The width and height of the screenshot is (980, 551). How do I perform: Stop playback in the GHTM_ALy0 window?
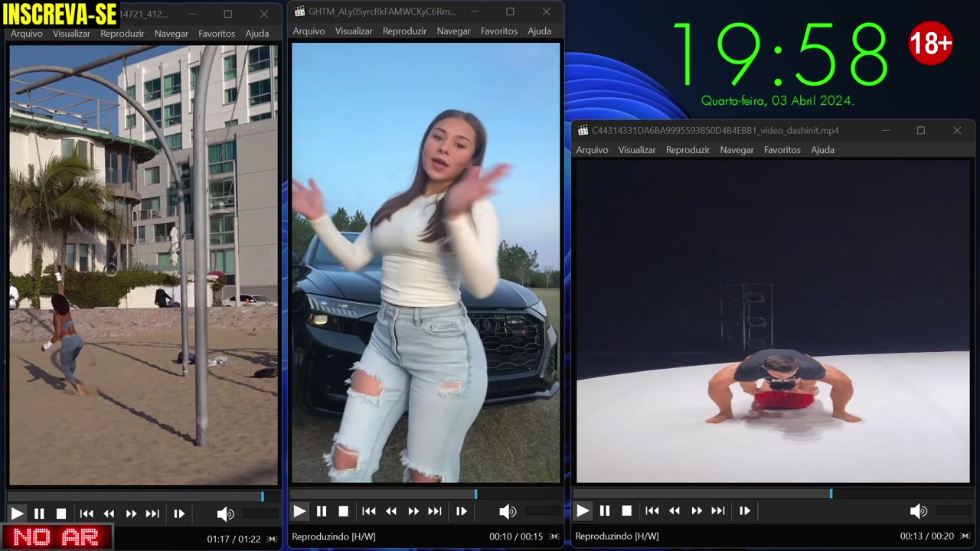(344, 510)
